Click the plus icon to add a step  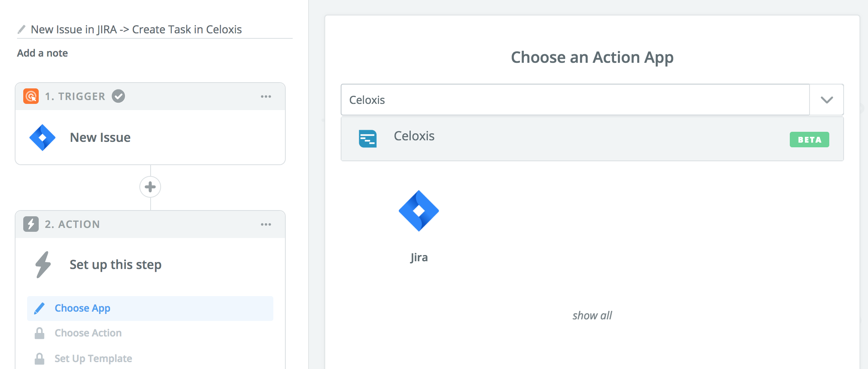[x=150, y=187]
